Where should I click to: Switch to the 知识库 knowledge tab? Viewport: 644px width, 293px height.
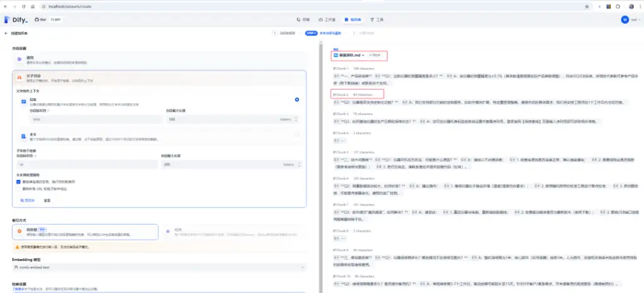pyautogui.click(x=353, y=19)
